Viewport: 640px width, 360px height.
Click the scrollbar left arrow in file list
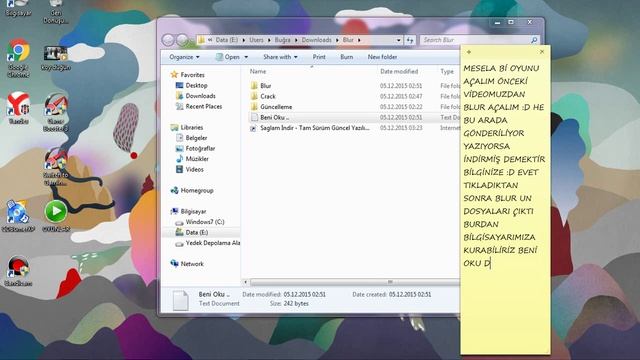pos(245,282)
